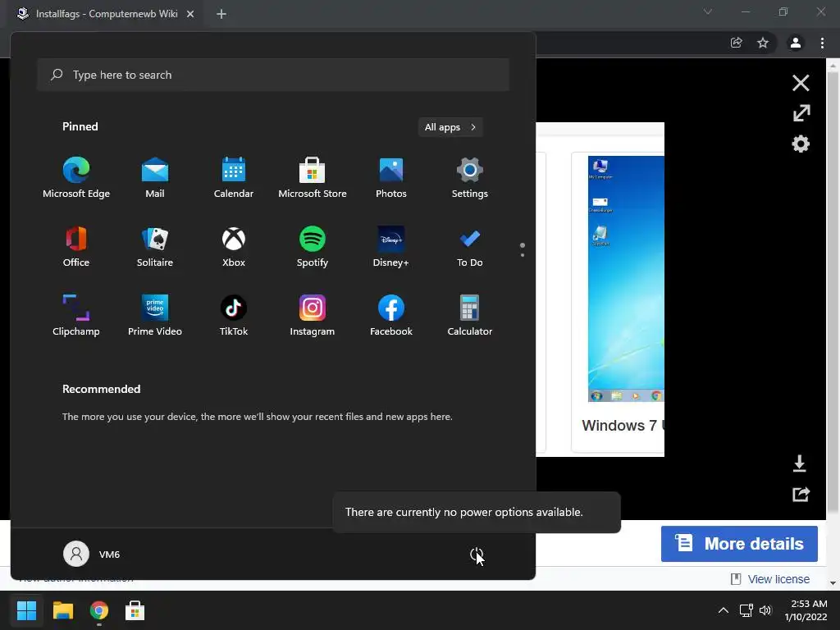Launch the Mail app
The width and height of the screenshot is (840, 630).
pyautogui.click(x=155, y=178)
